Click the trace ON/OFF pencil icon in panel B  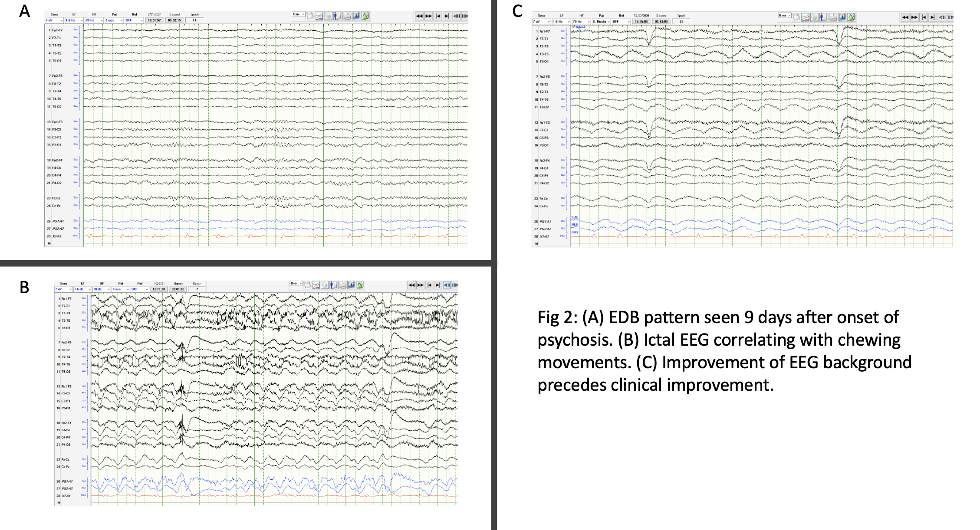pos(316,285)
